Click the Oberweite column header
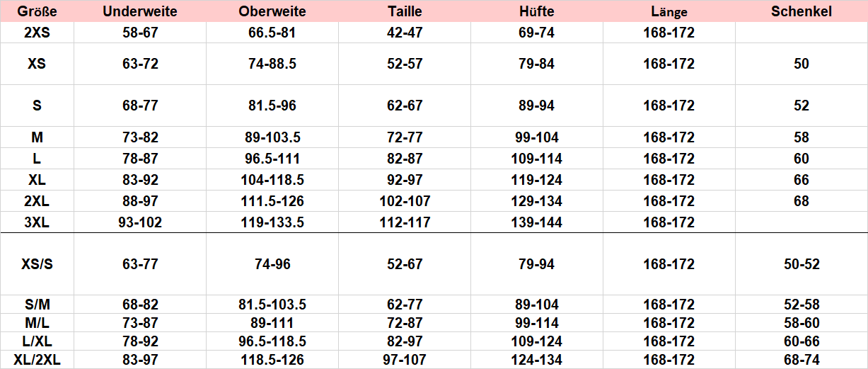The height and width of the screenshot is (369, 868). pos(272,11)
